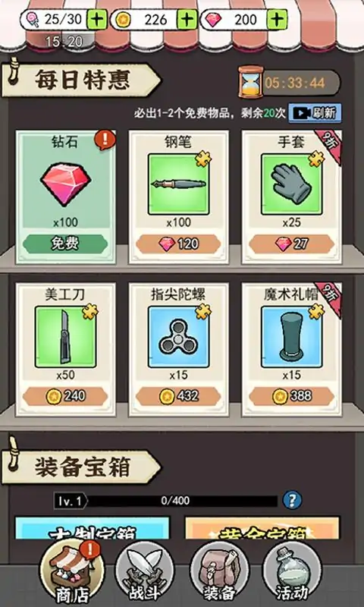
Task: Select the fidget spinner (指尖陀螺) item icon
Action: [179, 337]
